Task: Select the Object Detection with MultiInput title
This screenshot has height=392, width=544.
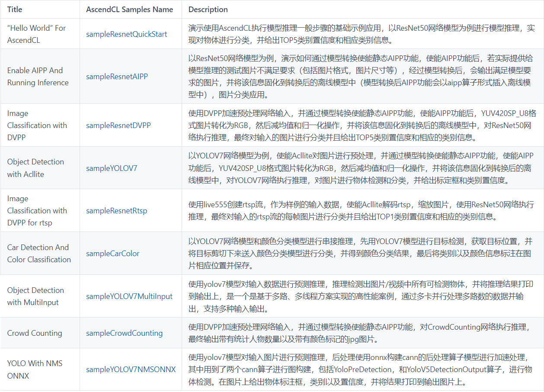Action: [x=35, y=296]
